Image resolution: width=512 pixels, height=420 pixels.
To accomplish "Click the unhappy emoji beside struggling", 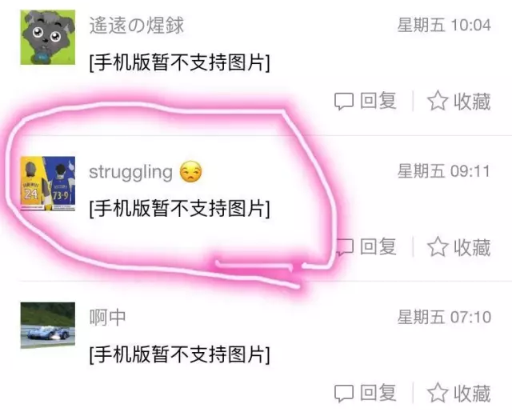I will 190,171.
